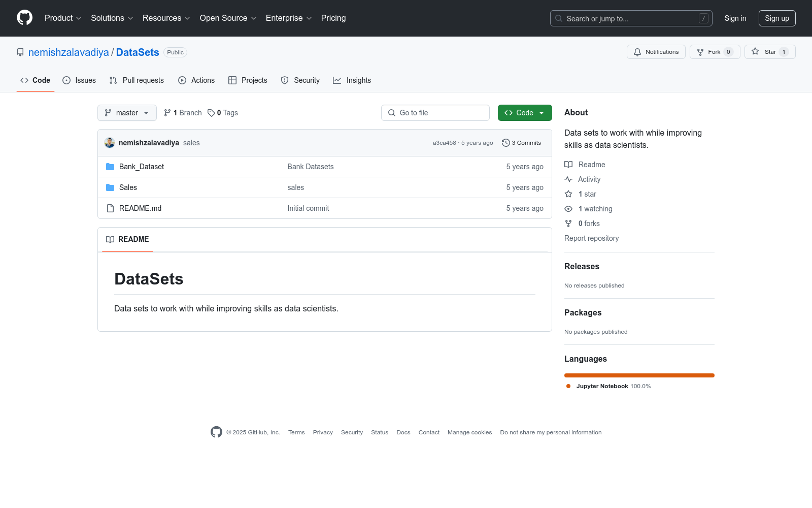View the 1 star stargazers link
812x508 pixels.
pyautogui.click(x=581, y=194)
